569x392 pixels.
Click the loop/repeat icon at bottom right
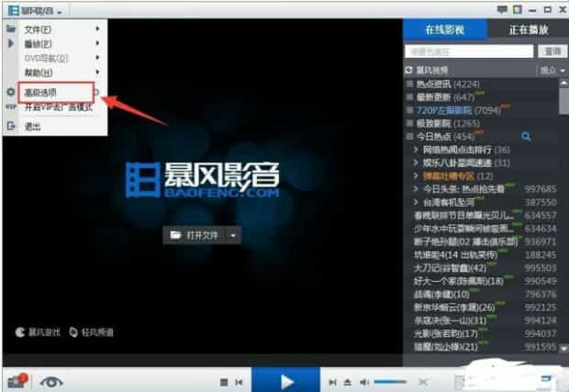[546, 380]
